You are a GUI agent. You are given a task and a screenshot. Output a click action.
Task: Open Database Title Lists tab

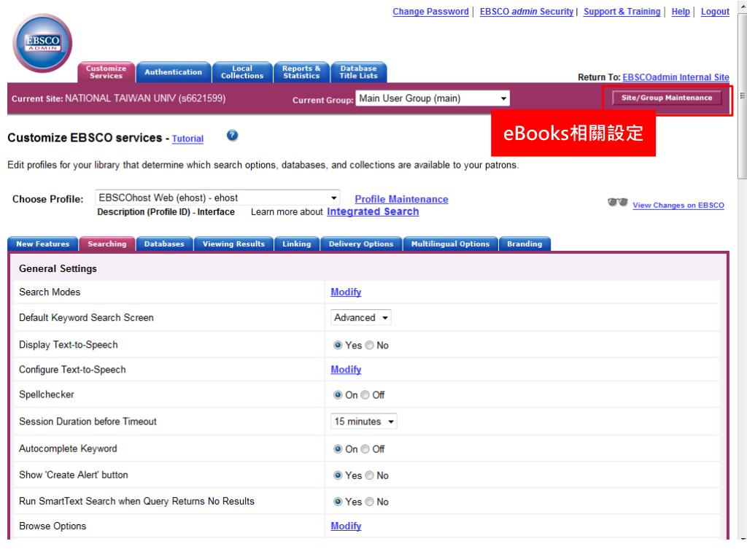pyautogui.click(x=358, y=72)
